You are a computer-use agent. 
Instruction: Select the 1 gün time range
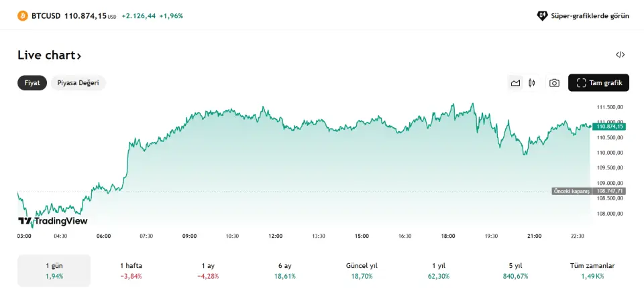point(54,271)
